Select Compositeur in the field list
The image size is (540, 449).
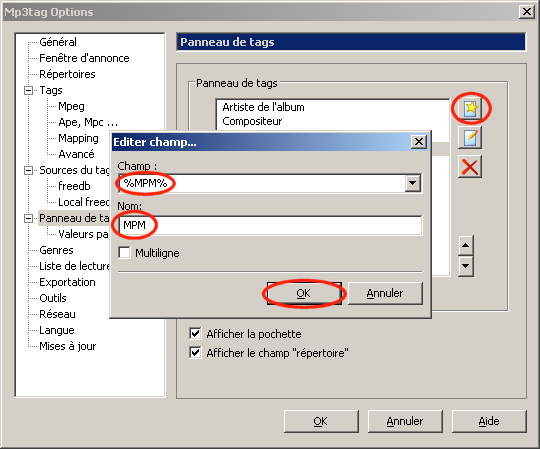point(252,121)
